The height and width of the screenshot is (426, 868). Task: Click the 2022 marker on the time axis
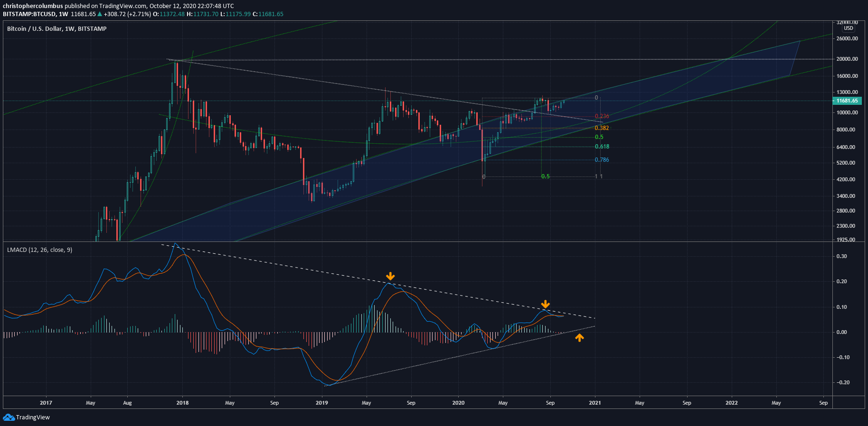732,403
